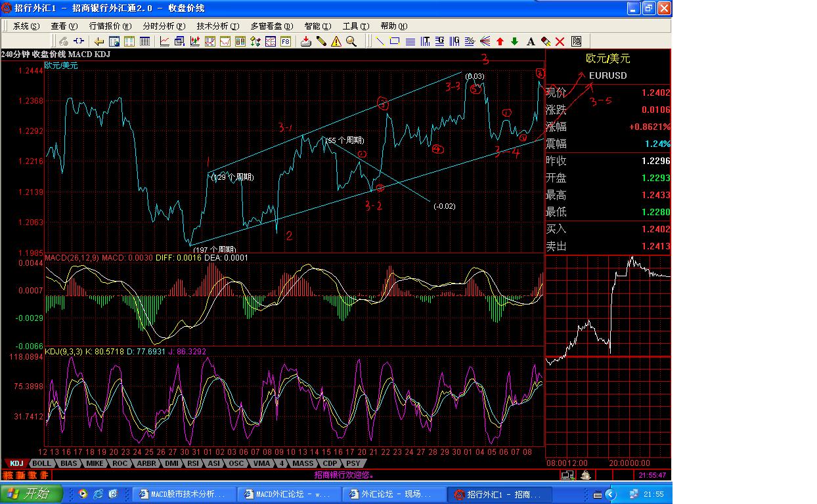Open the 多窗看盘 menu
This screenshot has height=504, width=817.
[x=271, y=26]
